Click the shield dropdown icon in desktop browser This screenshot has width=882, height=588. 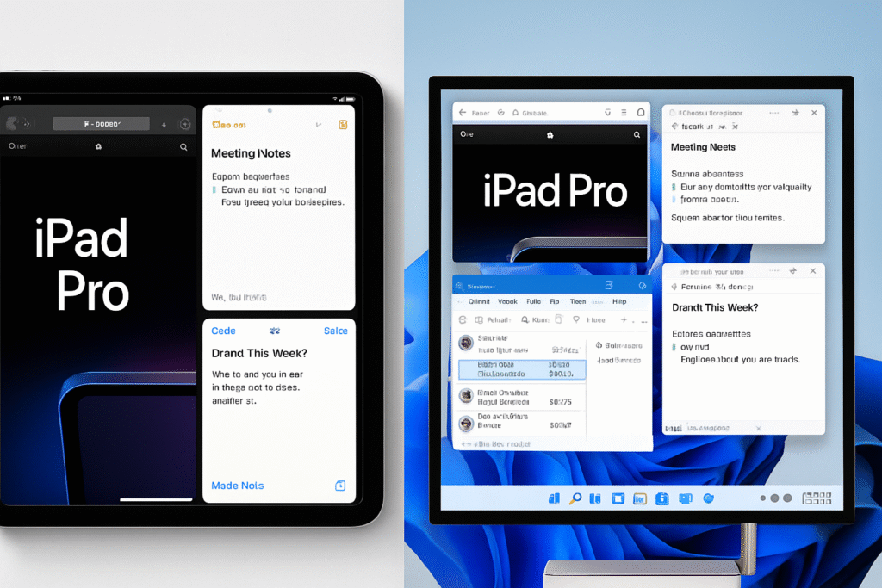[607, 113]
